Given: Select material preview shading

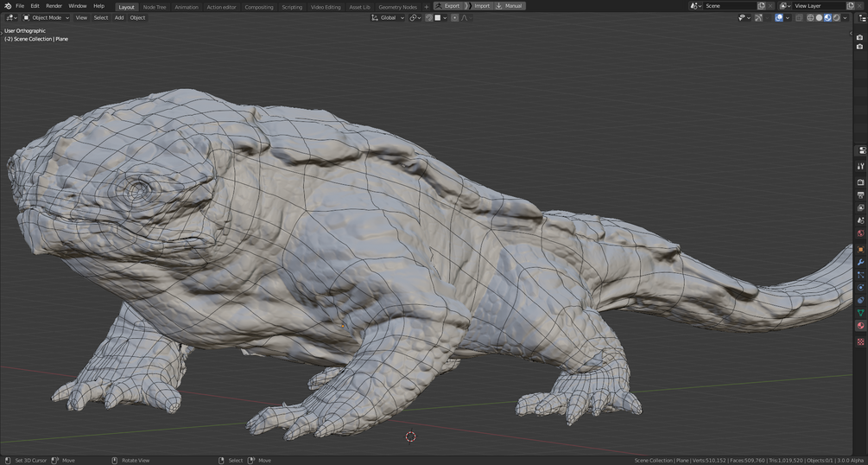Looking at the screenshot, I should click(x=827, y=18).
